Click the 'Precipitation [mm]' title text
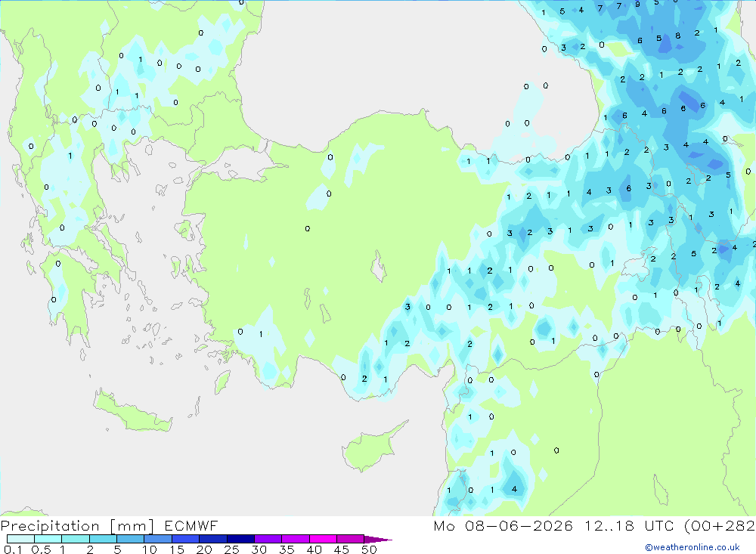The image size is (756, 554). (x=77, y=525)
